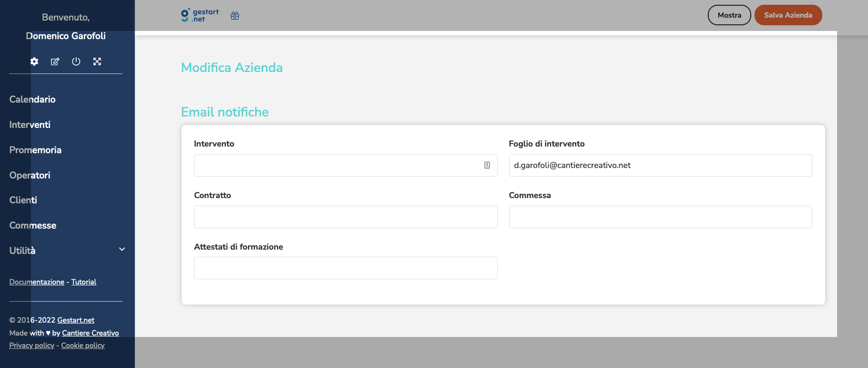Viewport: 868px width, 368px height.
Task: Open Calendario from sidebar
Action: [32, 99]
